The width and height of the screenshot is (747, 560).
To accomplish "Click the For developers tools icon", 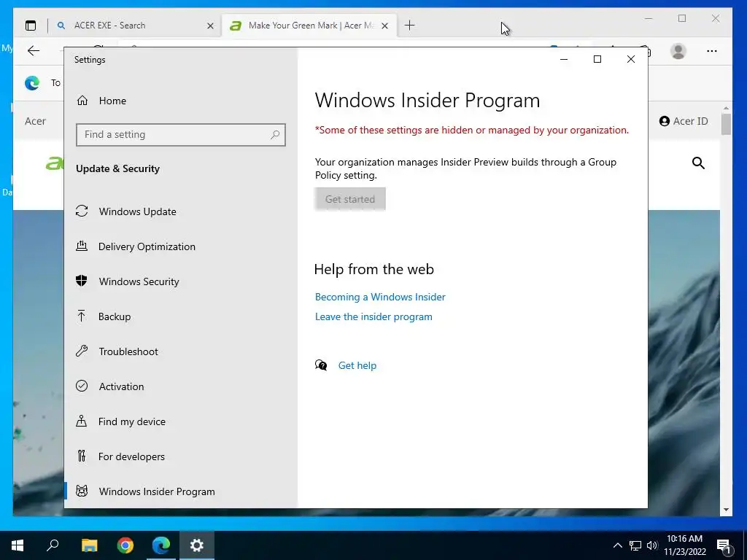I will point(82,456).
